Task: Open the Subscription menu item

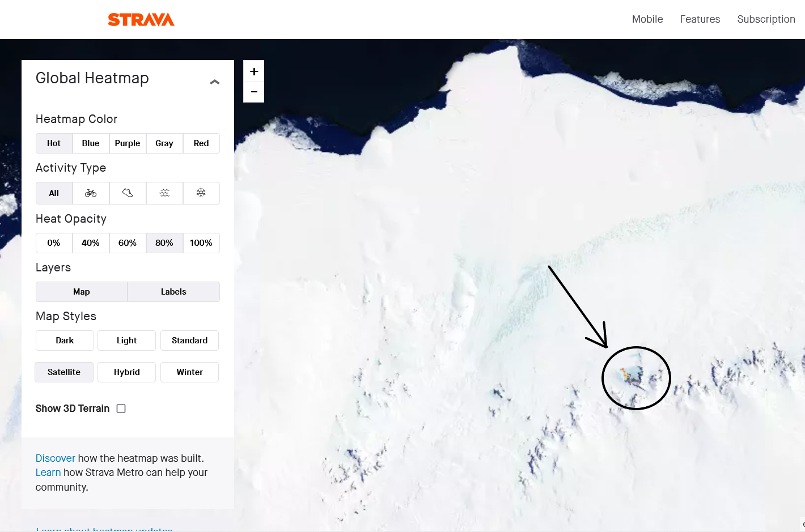Action: click(x=766, y=19)
